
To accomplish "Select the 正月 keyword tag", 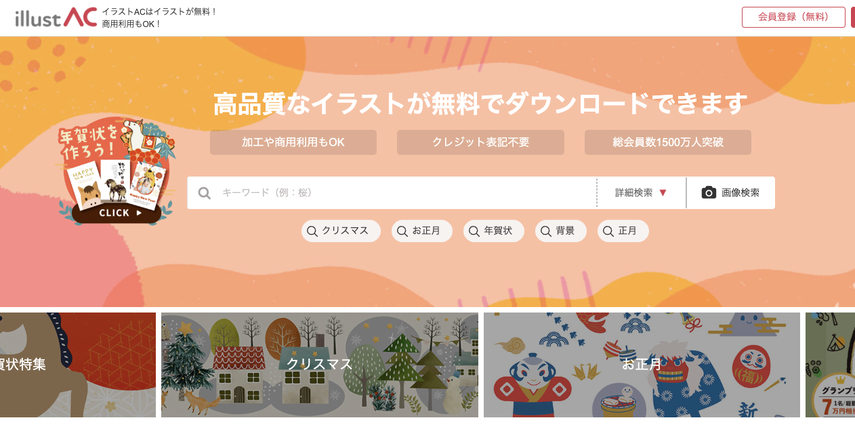I will pos(623,231).
